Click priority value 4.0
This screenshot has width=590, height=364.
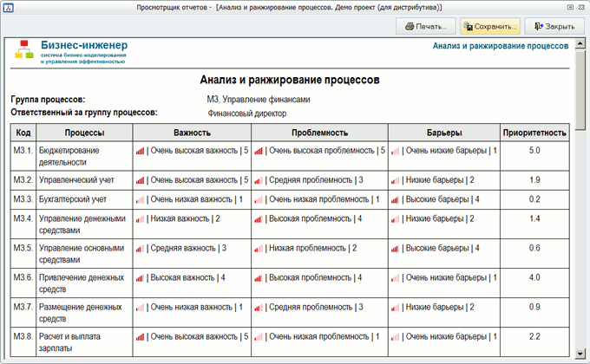pos(534,278)
